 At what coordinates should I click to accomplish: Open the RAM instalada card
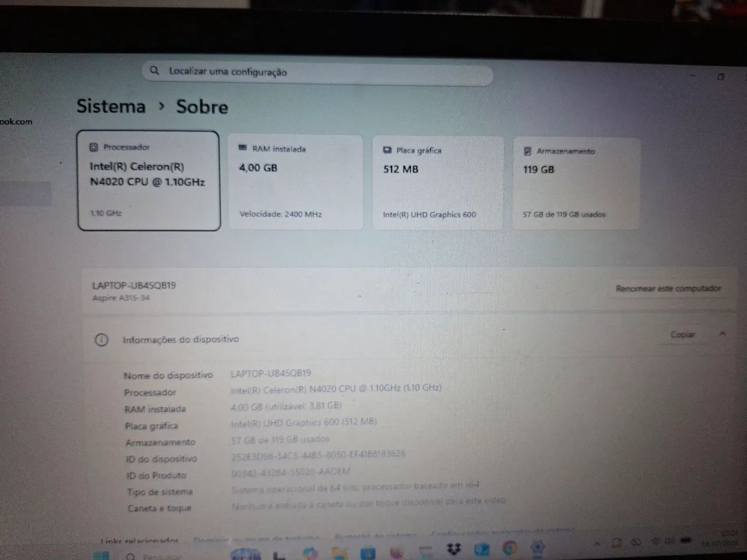tap(295, 182)
